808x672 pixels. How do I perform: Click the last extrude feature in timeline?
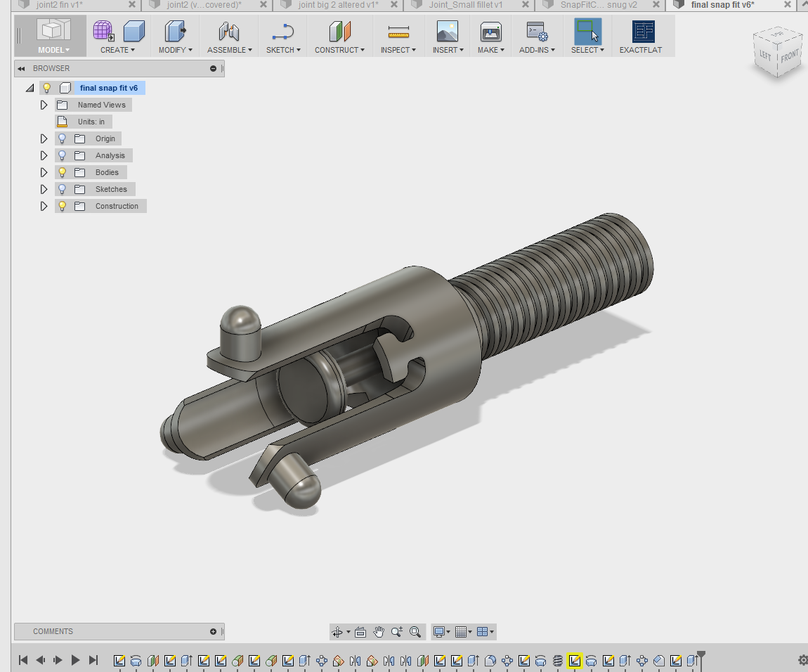[x=692, y=661]
